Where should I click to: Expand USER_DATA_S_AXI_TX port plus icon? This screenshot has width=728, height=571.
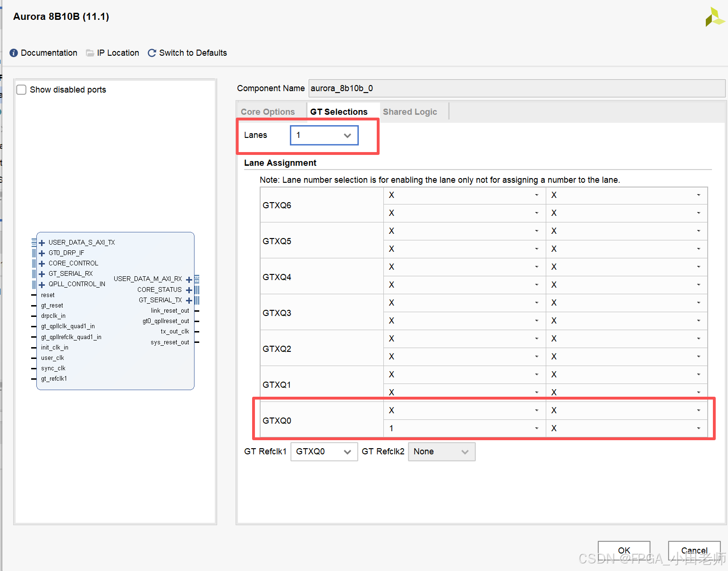(x=42, y=243)
